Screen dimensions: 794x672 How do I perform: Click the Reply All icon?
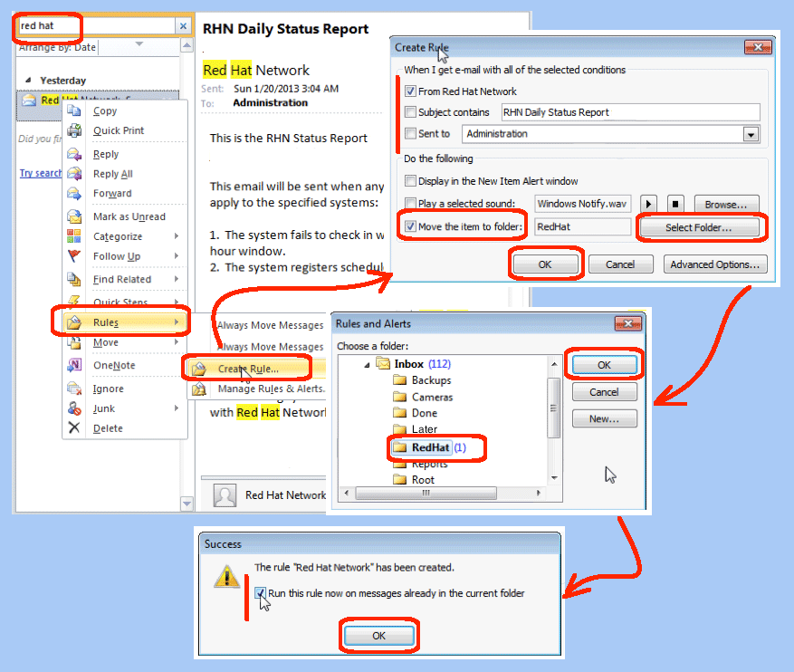coord(74,173)
